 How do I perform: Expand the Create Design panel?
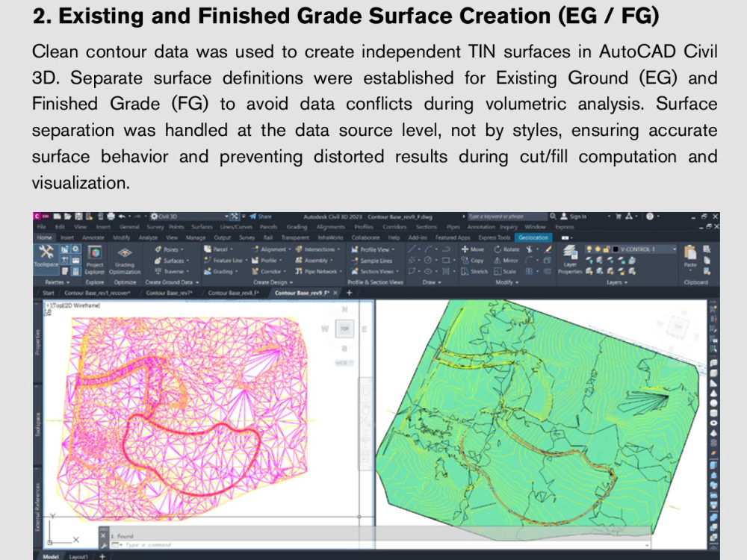point(273,282)
